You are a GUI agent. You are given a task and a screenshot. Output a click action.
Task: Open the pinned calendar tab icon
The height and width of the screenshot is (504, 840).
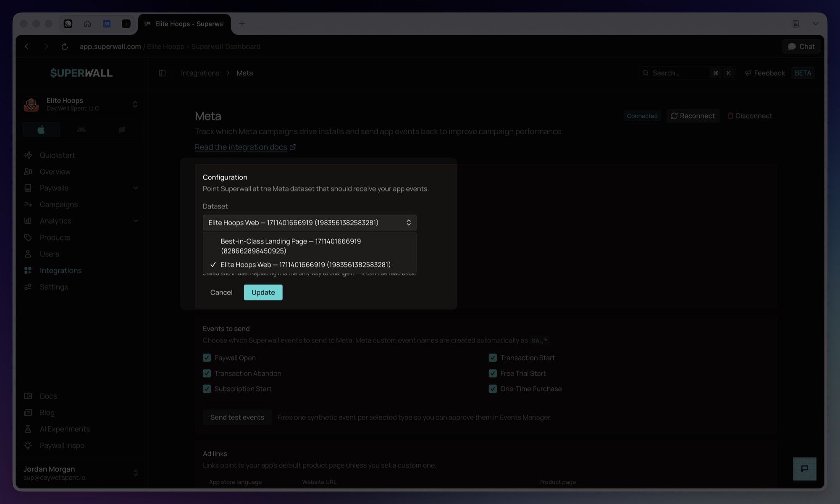pyautogui.click(x=107, y=24)
